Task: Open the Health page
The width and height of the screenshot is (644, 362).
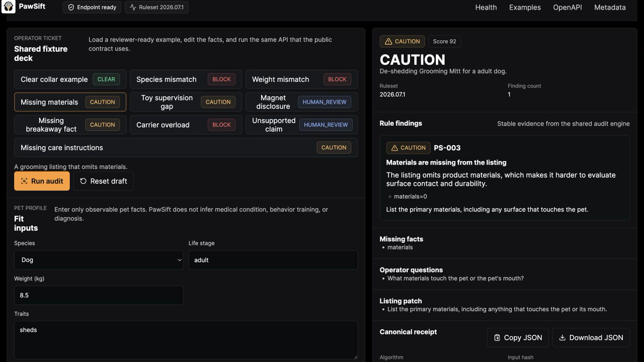Action: [x=486, y=8]
